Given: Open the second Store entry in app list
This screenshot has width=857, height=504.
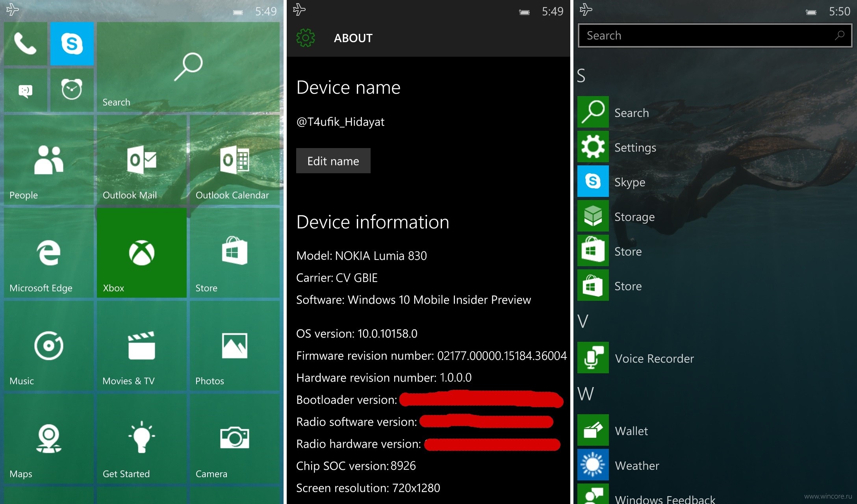Looking at the screenshot, I should tap(715, 285).
